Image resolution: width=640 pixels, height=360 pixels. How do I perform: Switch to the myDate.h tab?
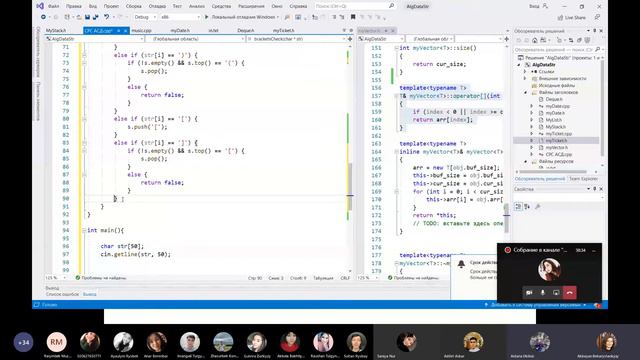point(180,31)
